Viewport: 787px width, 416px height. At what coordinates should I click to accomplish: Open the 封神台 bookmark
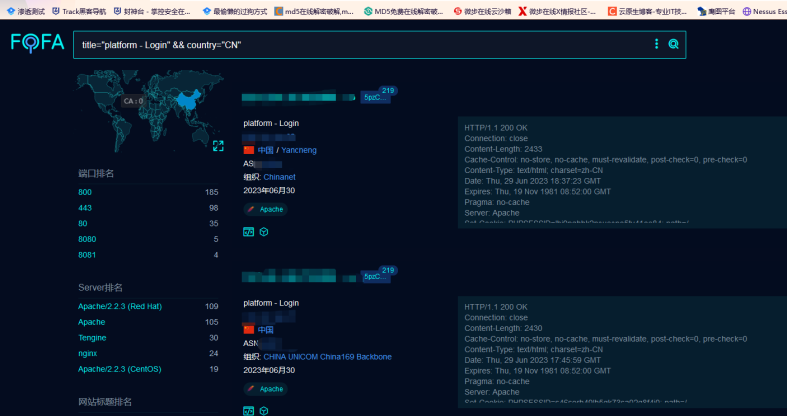153,11
